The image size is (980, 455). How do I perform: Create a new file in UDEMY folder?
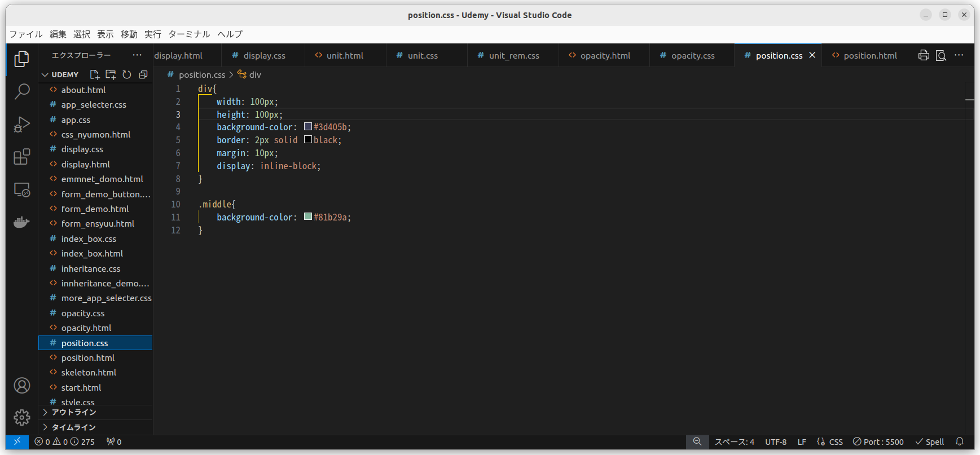(x=94, y=74)
